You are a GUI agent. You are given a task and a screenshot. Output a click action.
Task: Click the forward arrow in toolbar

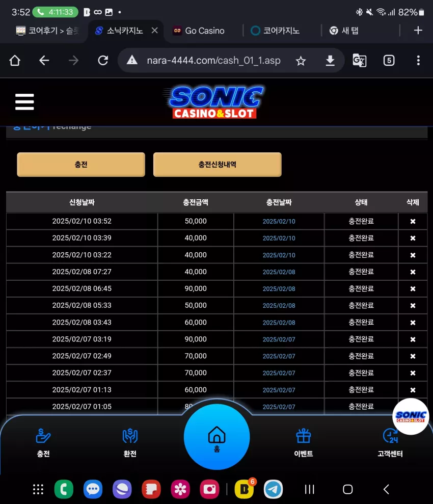tap(73, 61)
